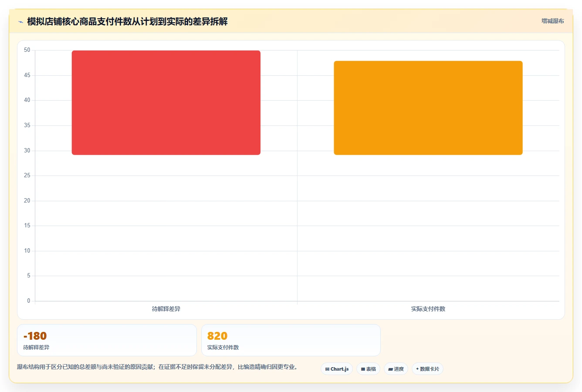Click the 实际支付件数 x-axis label
582x392 pixels.
click(x=428, y=309)
